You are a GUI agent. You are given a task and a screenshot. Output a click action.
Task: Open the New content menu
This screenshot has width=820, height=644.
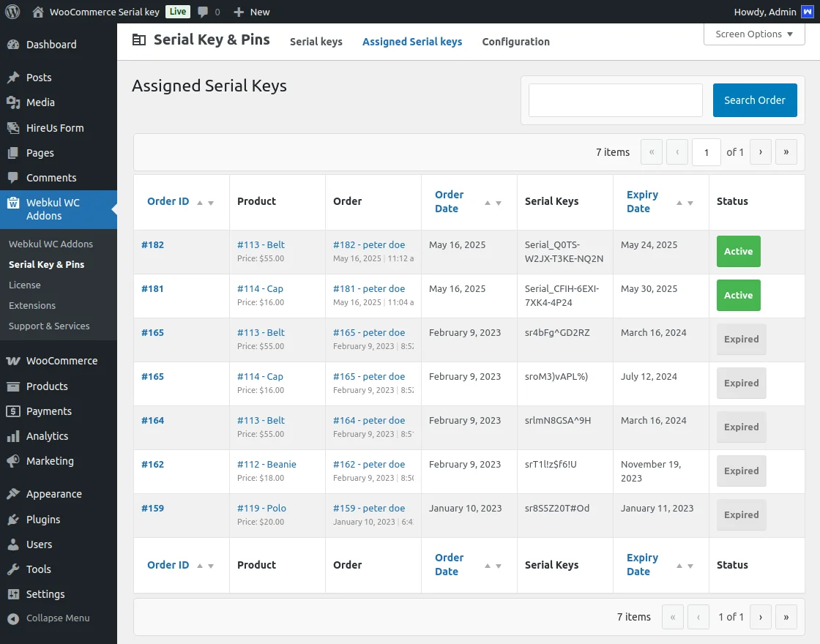pos(251,12)
